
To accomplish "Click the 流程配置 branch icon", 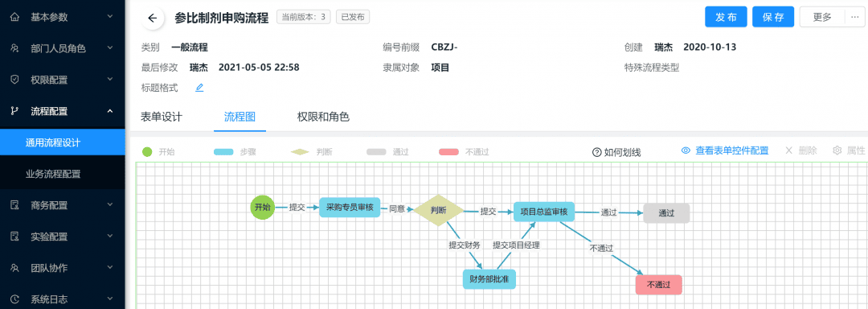I will [x=15, y=111].
